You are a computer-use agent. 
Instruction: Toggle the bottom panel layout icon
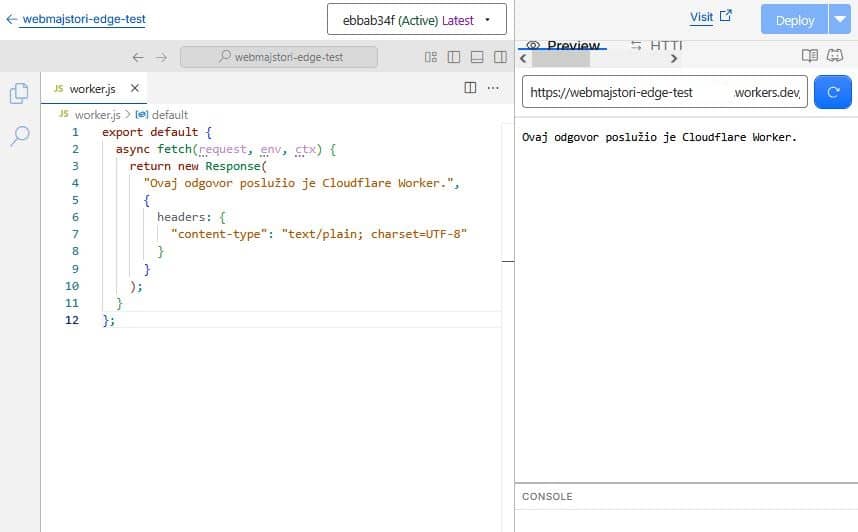[x=477, y=57]
